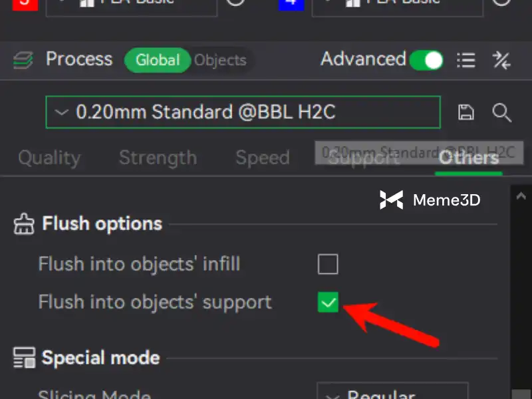
Task: Click the Process layers icon
Action: [x=23, y=61]
